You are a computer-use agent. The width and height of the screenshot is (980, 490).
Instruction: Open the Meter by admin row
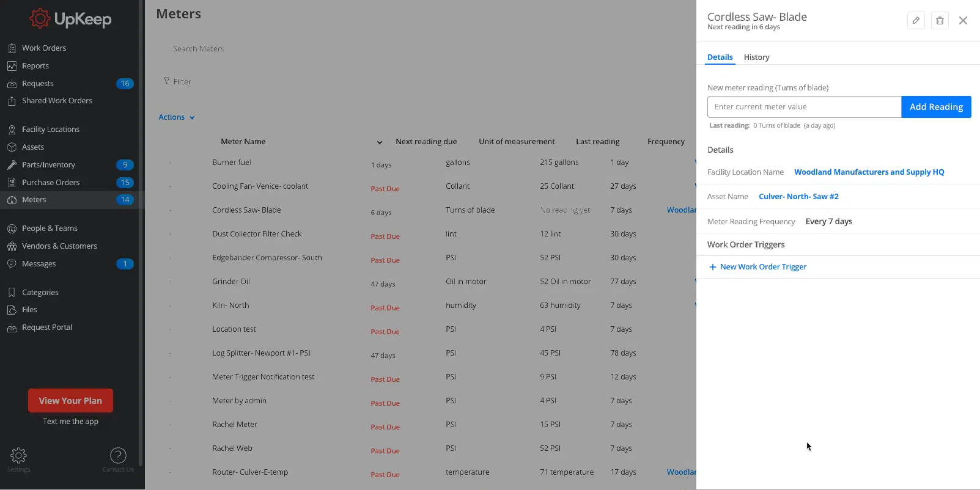[x=421, y=401]
